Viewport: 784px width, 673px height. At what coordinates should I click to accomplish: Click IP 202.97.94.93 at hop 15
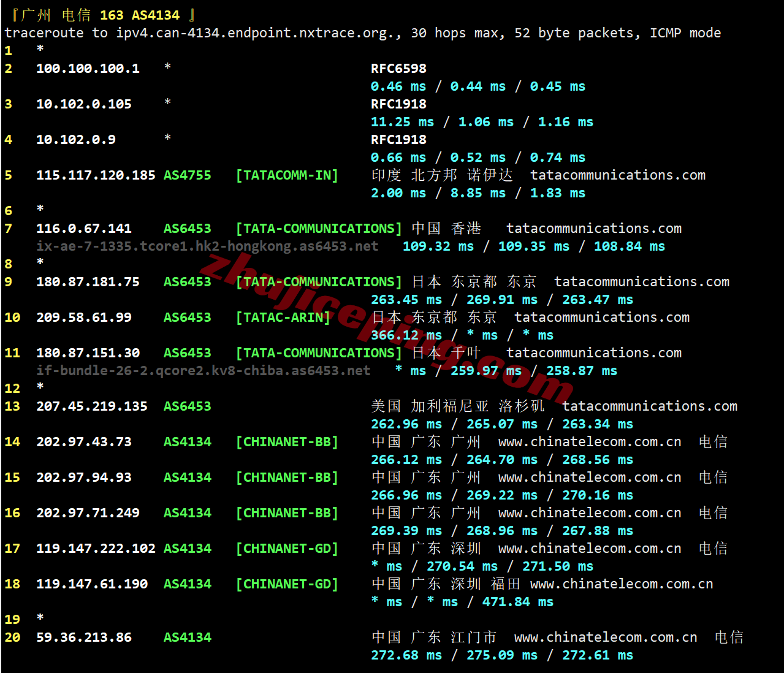pyautogui.click(x=84, y=477)
